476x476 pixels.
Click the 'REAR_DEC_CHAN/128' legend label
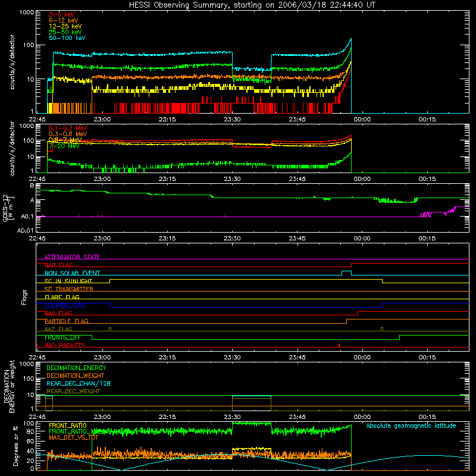point(79,383)
